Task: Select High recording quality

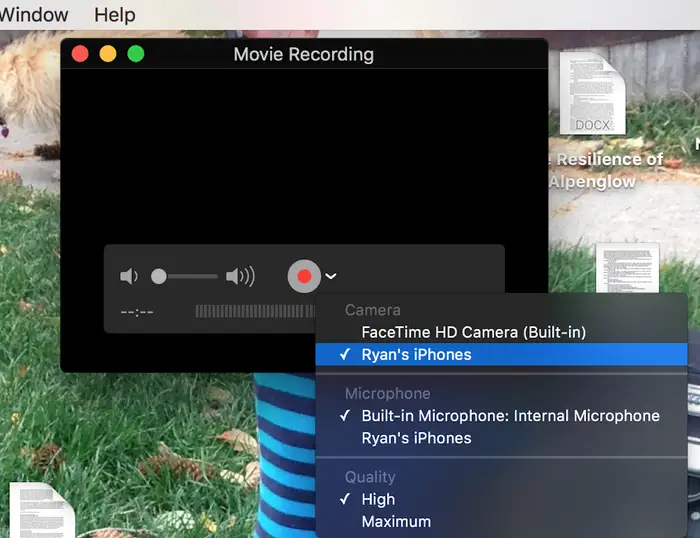Action: point(378,499)
